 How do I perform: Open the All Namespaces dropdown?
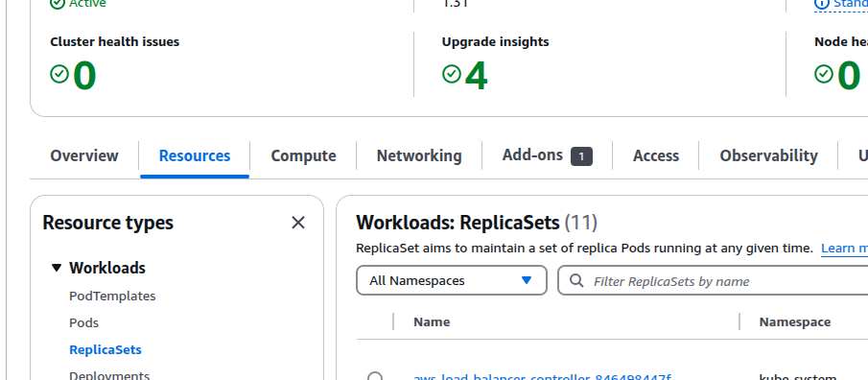coord(451,280)
